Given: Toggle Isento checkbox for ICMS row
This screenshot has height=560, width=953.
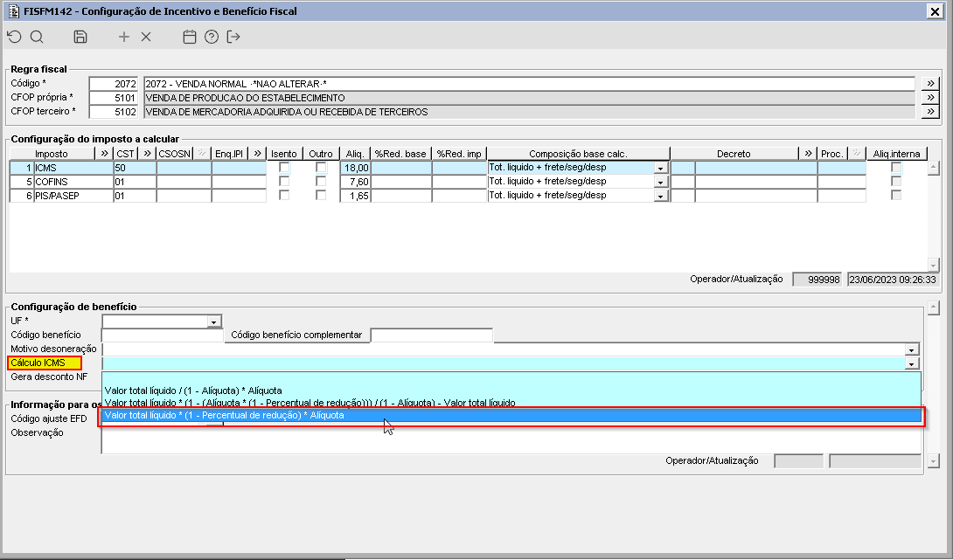Looking at the screenshot, I should tap(284, 168).
